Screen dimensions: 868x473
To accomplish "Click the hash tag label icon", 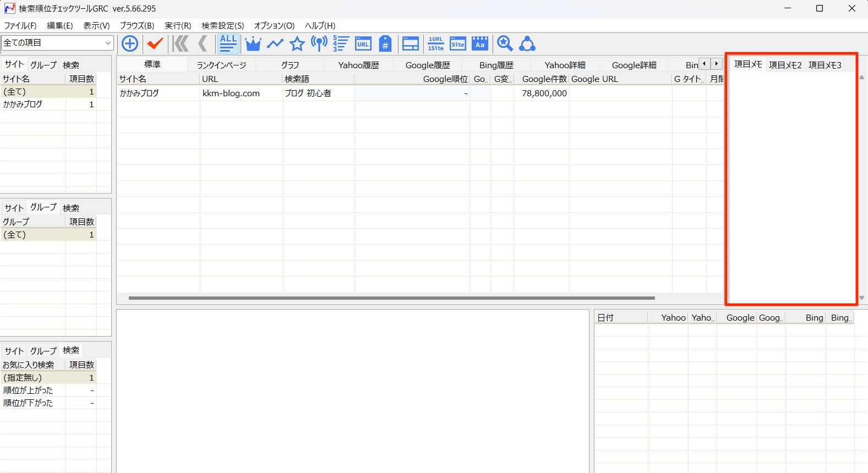I will (385, 43).
